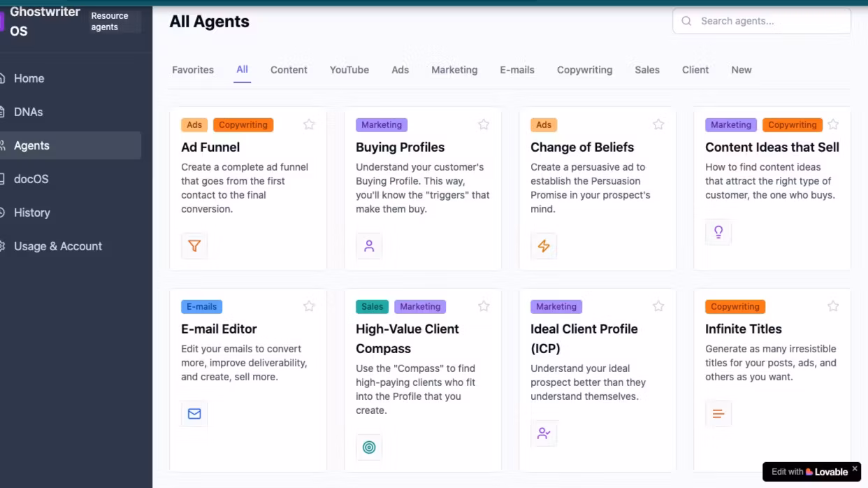Screen dimensions: 868x488
Task: Open History in the sidebar
Action: [x=70, y=213]
